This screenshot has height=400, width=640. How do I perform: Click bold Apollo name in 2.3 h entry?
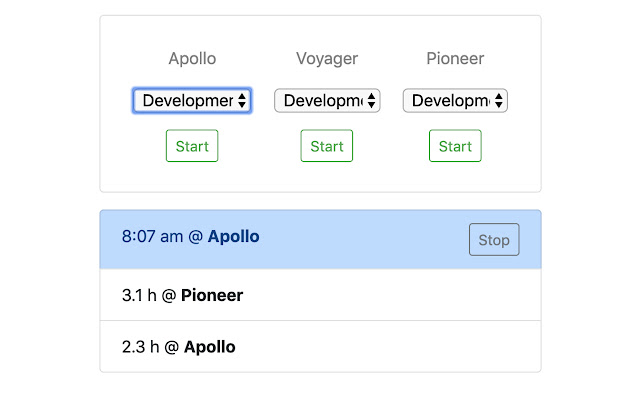(x=210, y=347)
